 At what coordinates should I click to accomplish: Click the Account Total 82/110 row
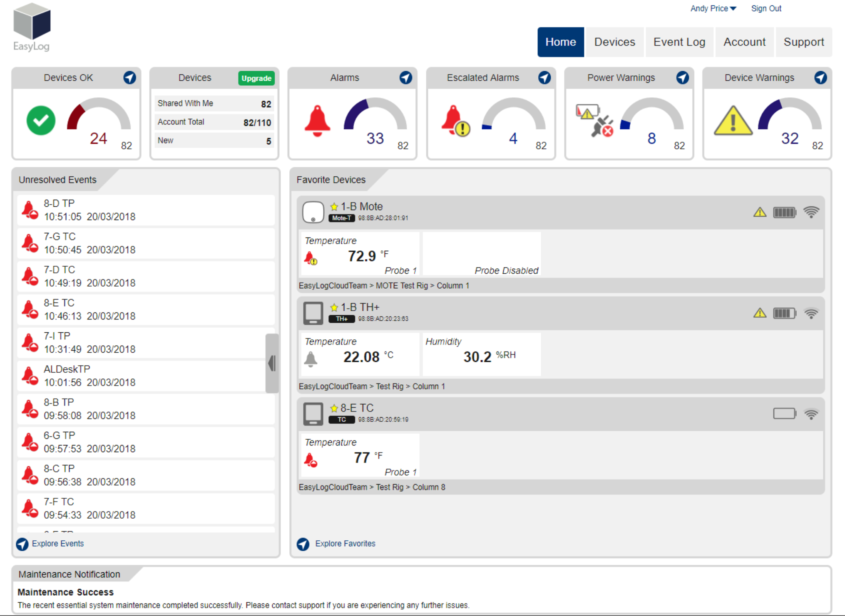(214, 122)
